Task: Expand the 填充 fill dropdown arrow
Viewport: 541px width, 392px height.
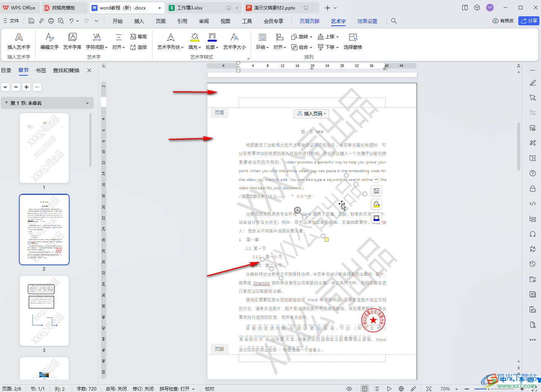Action: (199, 48)
